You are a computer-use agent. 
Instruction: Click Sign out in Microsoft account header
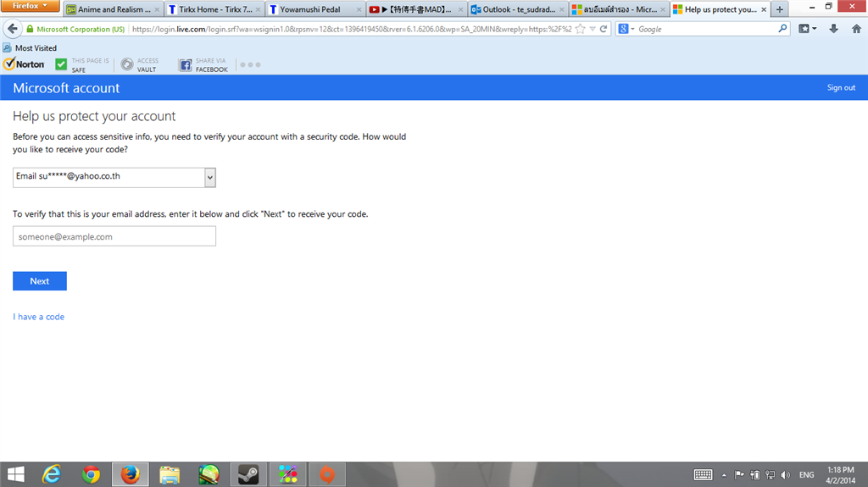[x=841, y=87]
